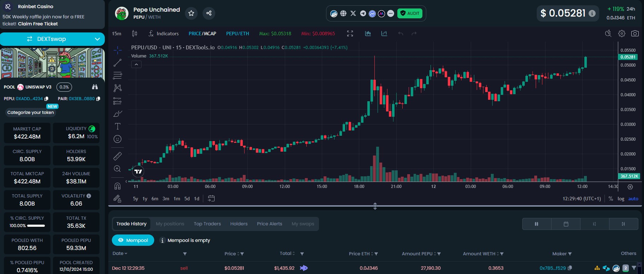
Task: Take a chart snapshot with camera
Action: coord(635,34)
